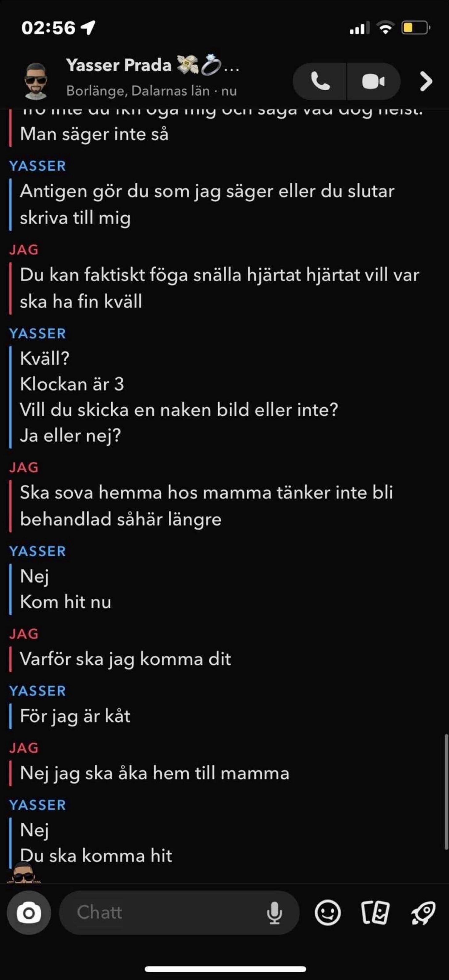The width and height of the screenshot is (449, 980).
Task: Start a video call with the camera icon
Action: tap(373, 81)
